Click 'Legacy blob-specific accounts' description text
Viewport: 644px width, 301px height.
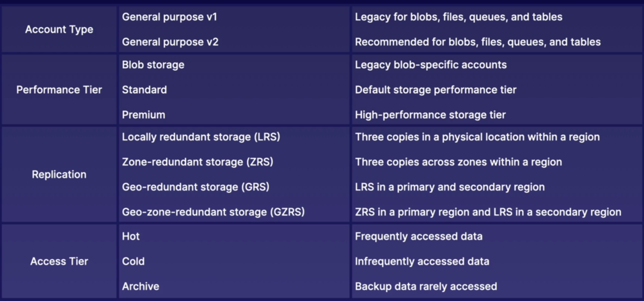click(x=431, y=65)
